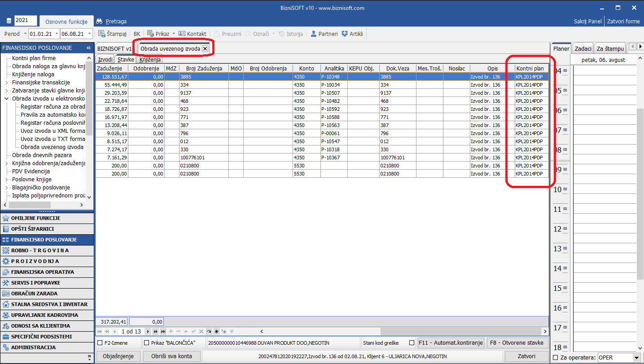
Task: Enable the F2-Izmene checkbox
Action: point(100,343)
